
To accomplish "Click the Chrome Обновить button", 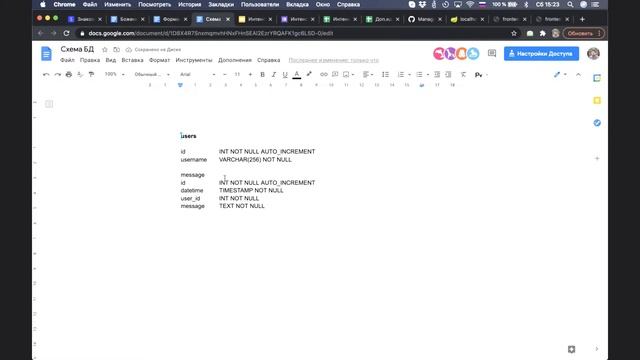I will pos(583,33).
